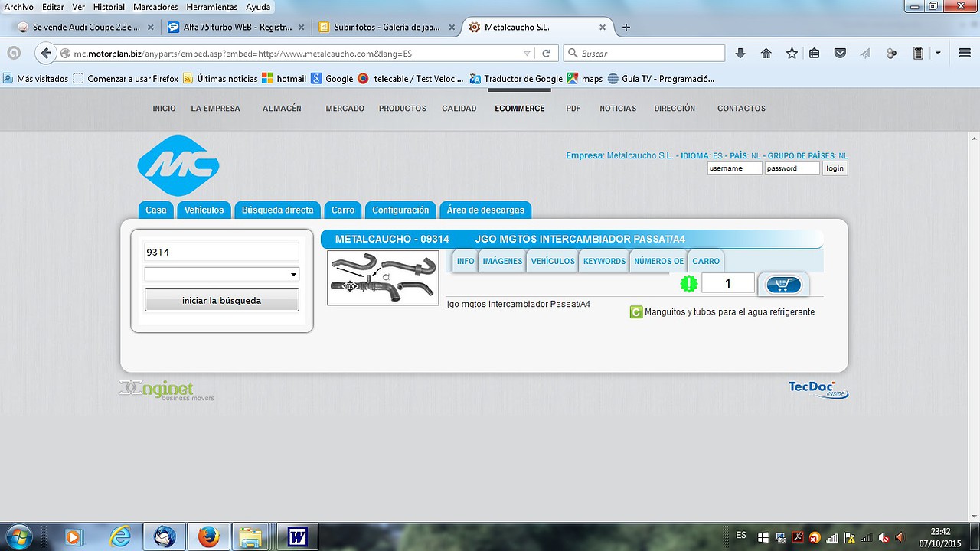Open Windows Media Player taskbar icon
Viewport: 980px width, 551px height.
(x=73, y=536)
